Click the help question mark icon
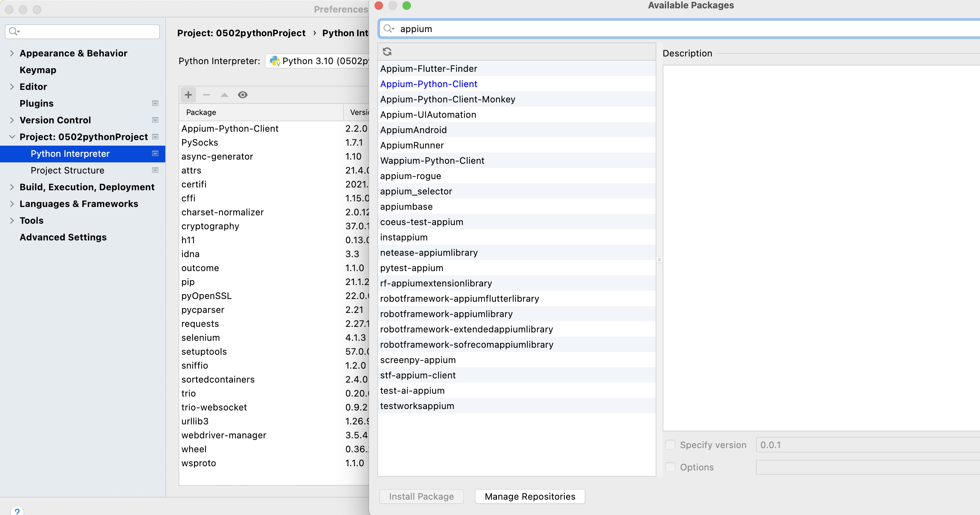The width and height of the screenshot is (980, 515). [x=17, y=511]
